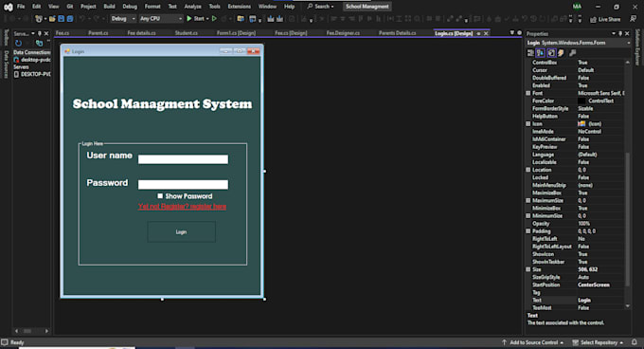Click the Property Pages wrench icon
This screenshot has width=644, height=349.
573,53
